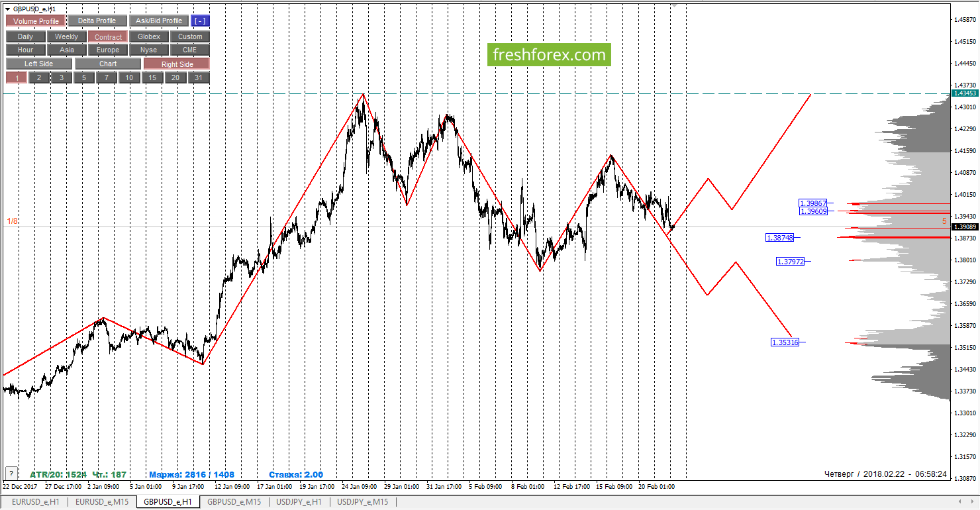The width and height of the screenshot is (980, 510).
Task: Place the profile on the Chart
Action: 108,64
